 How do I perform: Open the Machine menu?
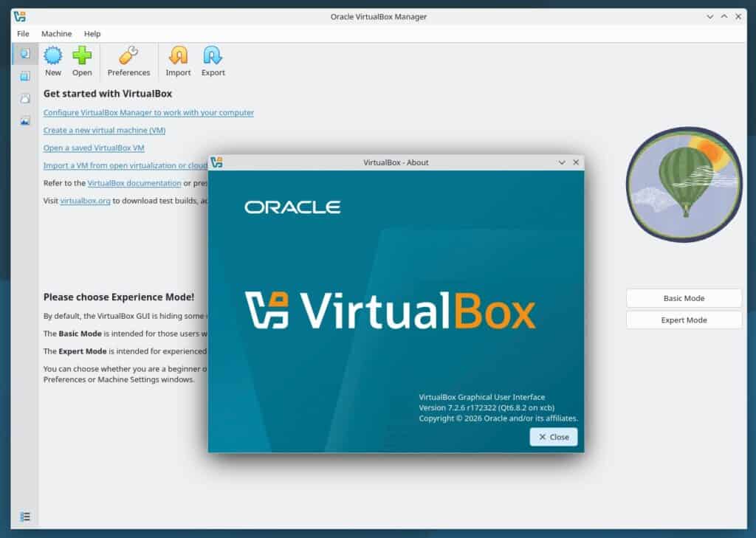(56, 33)
